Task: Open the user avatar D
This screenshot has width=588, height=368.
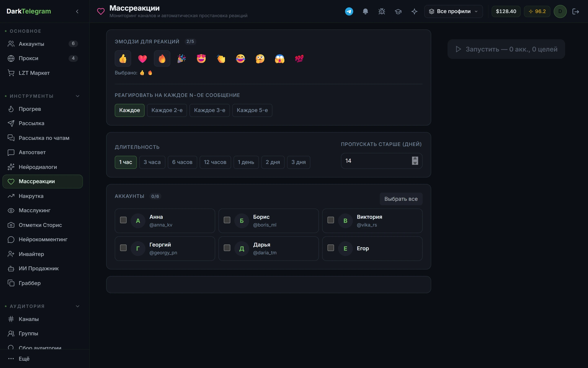Action: 560,11
